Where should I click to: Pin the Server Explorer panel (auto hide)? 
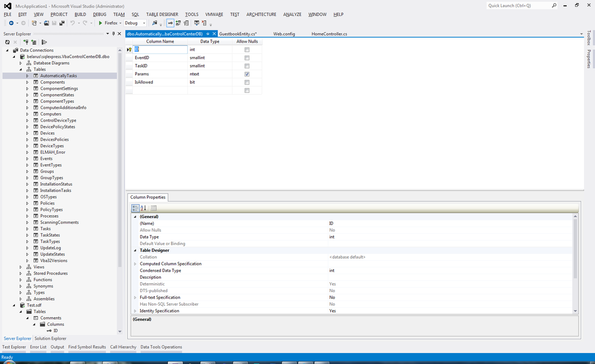(x=113, y=34)
